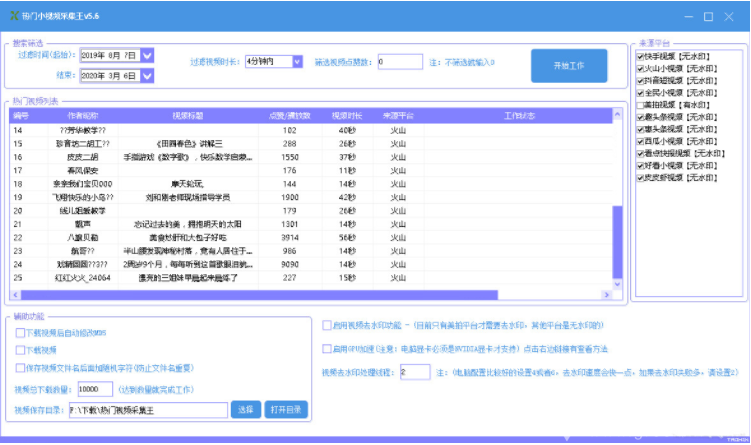Enable auto-modify MD5 after download checkbox
The width and height of the screenshot is (751, 445).
pyautogui.click(x=20, y=333)
